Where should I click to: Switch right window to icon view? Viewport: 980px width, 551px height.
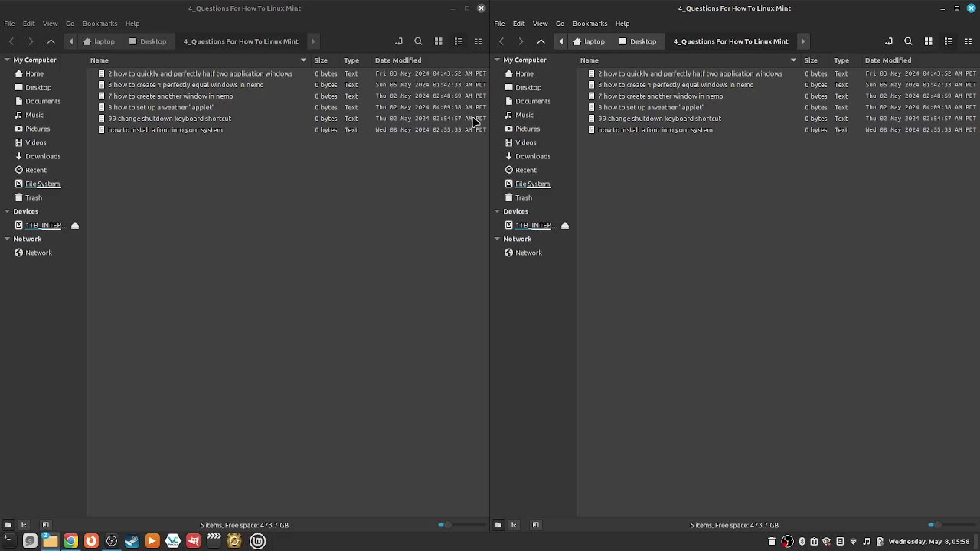(929, 41)
